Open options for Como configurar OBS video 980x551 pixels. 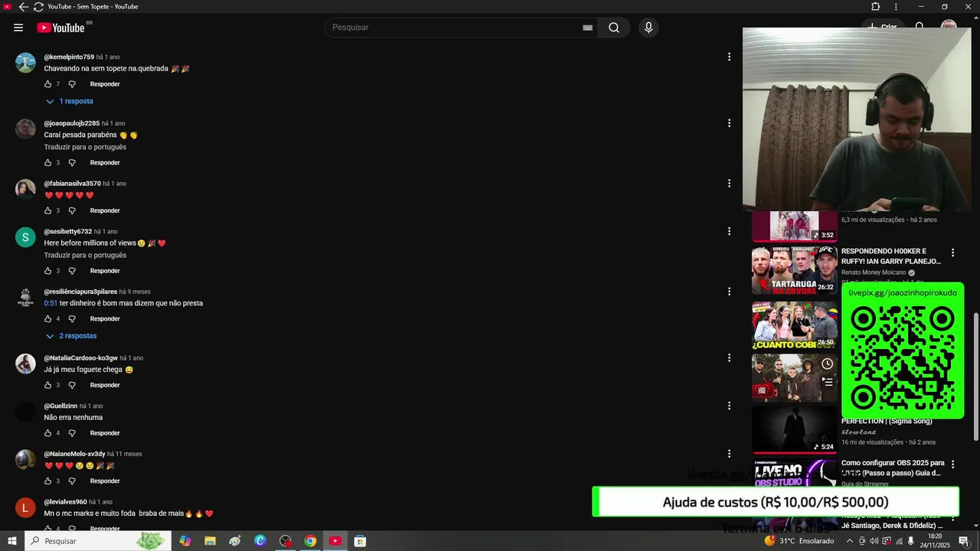(952, 464)
